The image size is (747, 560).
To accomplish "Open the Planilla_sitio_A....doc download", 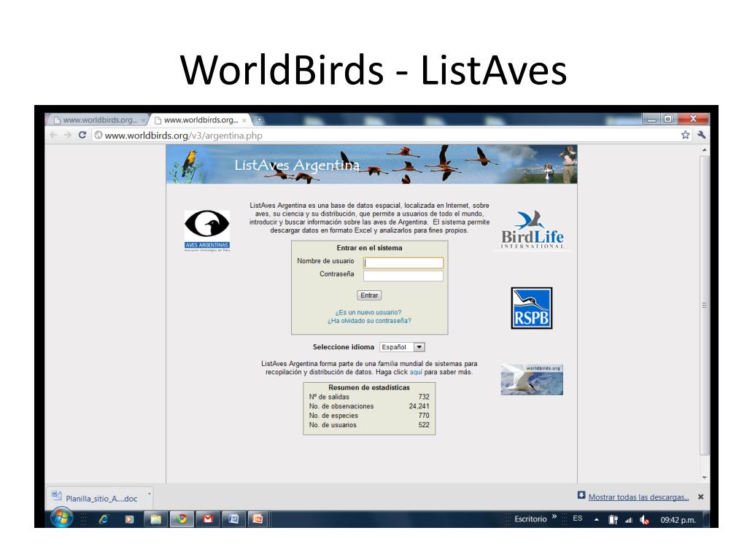I will tap(96, 497).
